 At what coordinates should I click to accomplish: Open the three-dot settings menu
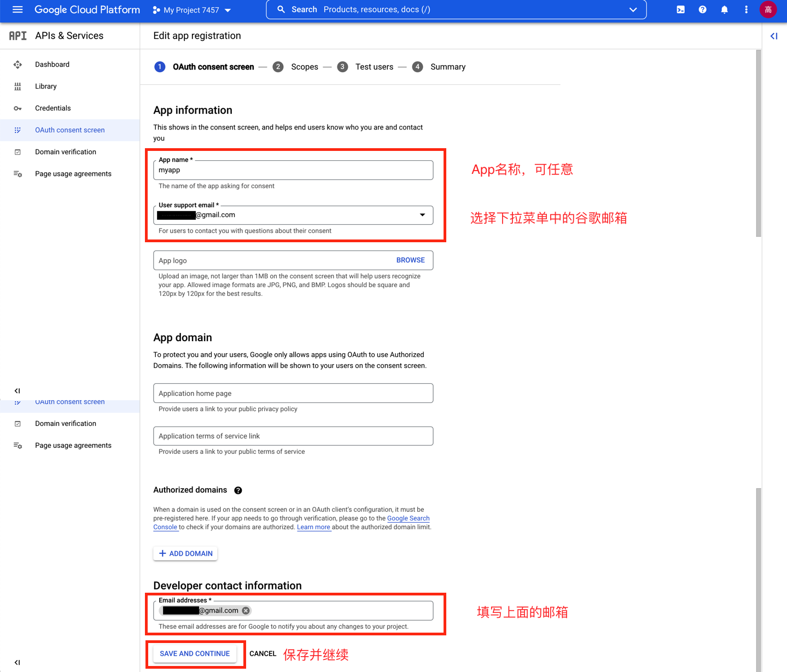(746, 9)
